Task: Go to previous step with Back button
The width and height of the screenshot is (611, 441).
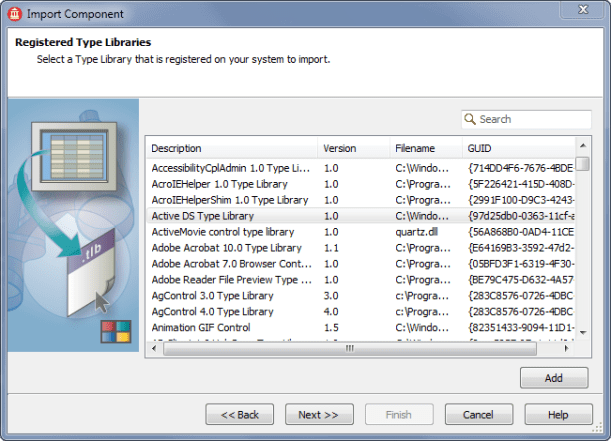Action: pos(240,415)
